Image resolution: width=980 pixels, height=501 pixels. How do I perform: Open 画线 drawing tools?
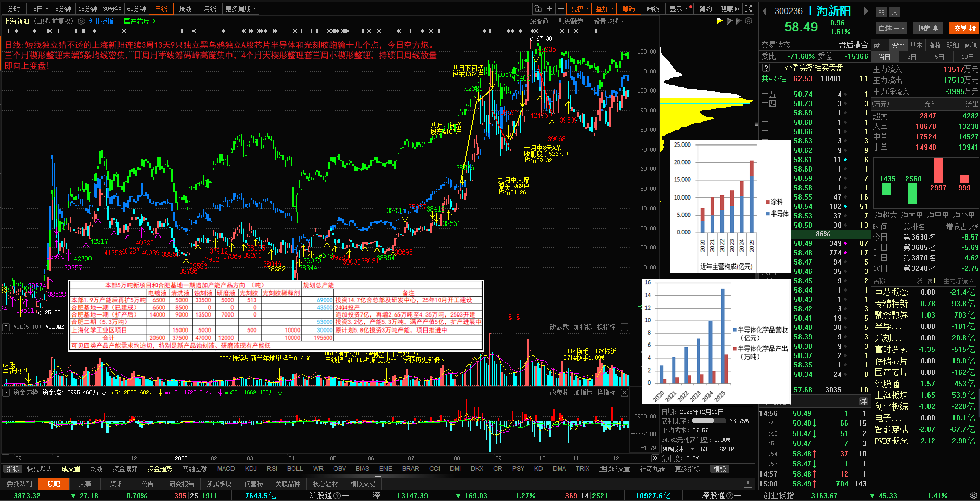(653, 9)
